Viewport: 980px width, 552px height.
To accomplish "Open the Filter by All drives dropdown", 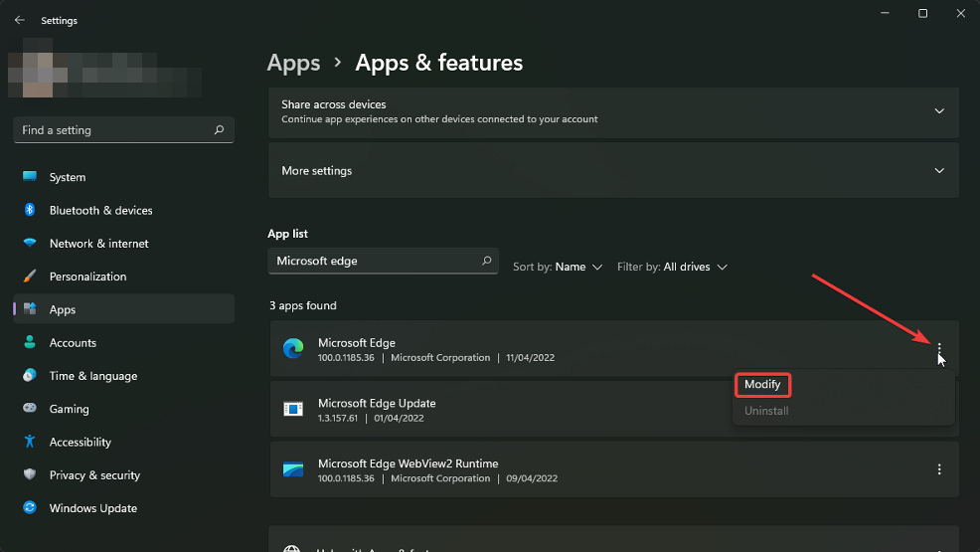I will (673, 267).
